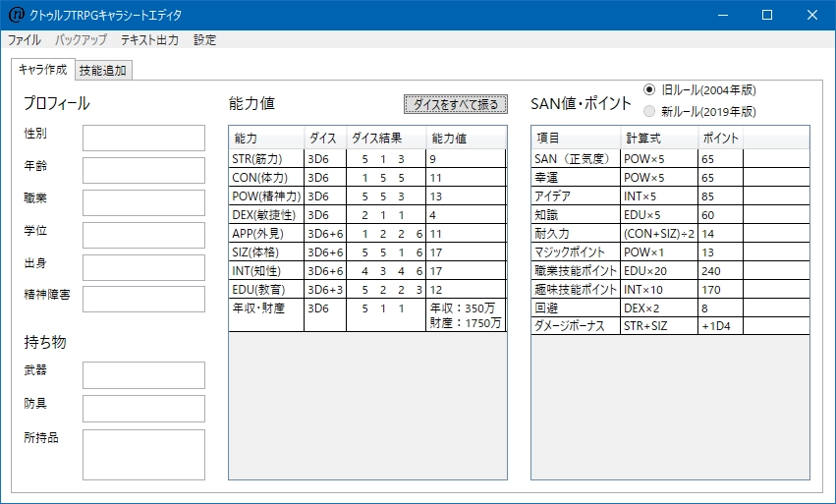Open the ファイル menu
Screen dimensions: 836x504
(x=24, y=40)
